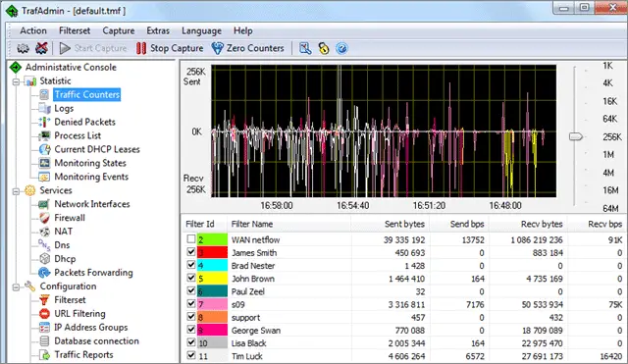Click the traffic graph display area

tap(384, 130)
